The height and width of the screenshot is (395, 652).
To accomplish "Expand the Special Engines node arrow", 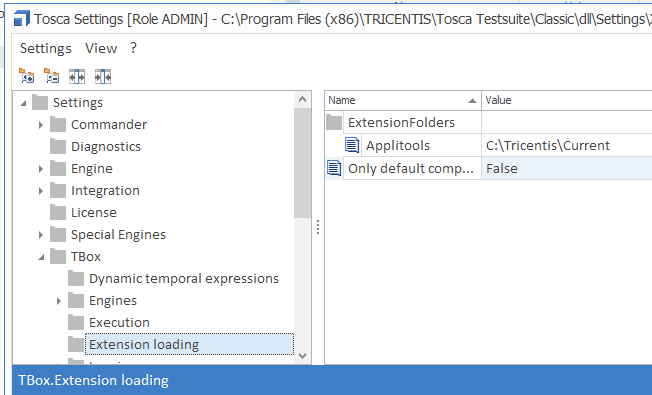I will tap(40, 235).
